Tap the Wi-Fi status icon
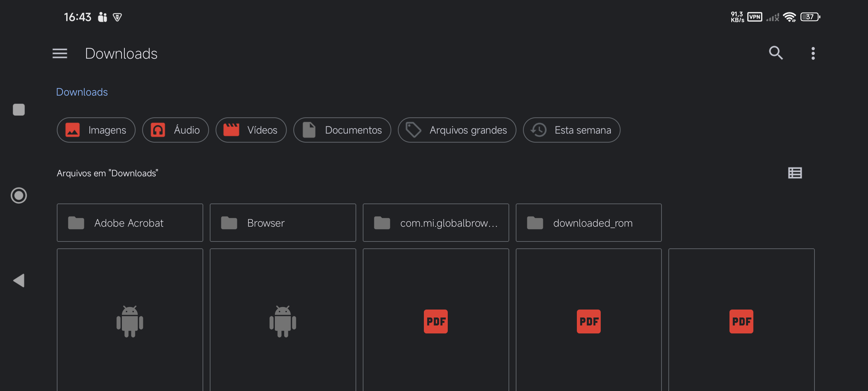Image resolution: width=868 pixels, height=391 pixels. [x=790, y=17]
